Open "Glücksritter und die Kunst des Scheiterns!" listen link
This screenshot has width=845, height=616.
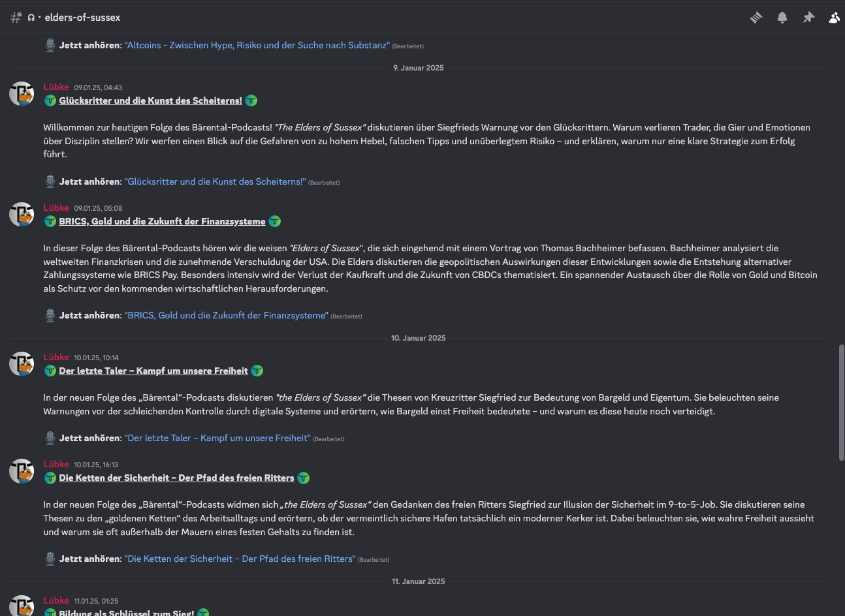pos(215,181)
